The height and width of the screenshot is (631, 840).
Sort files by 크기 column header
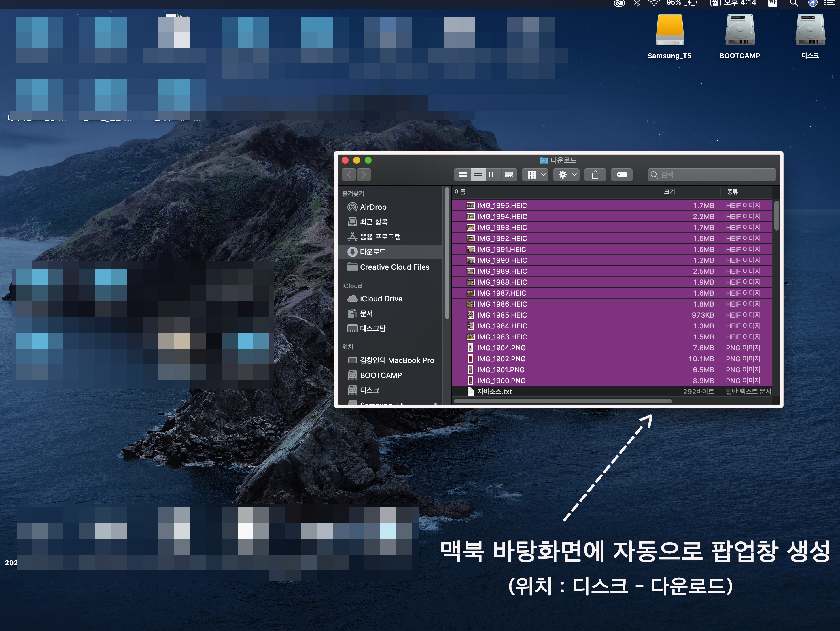[669, 192]
